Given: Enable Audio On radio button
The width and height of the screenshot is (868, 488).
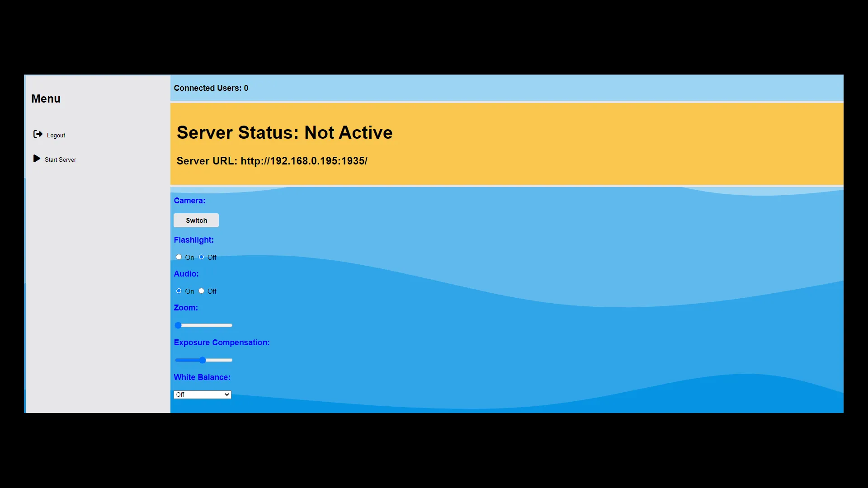Looking at the screenshot, I should click(179, 291).
